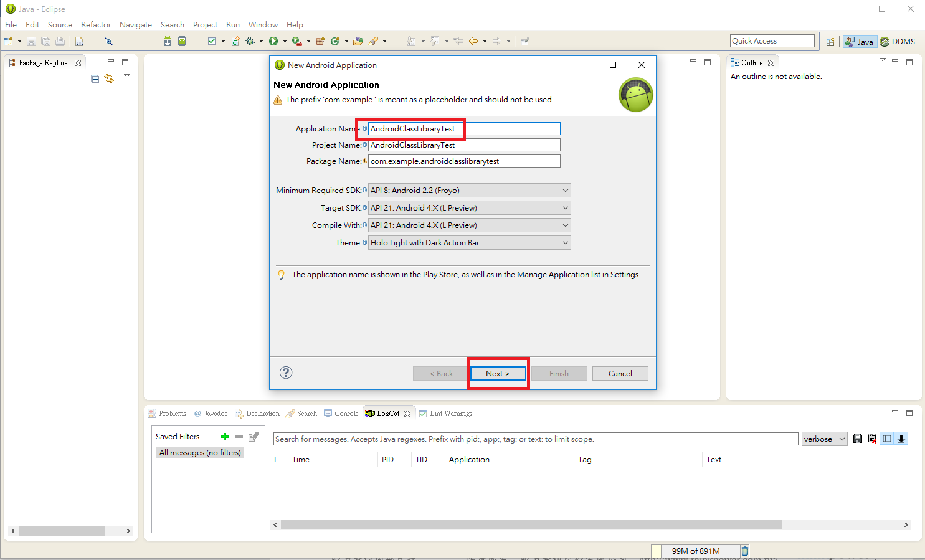The width and height of the screenshot is (925, 560).
Task: Click the Lint check checkbox toolbar icon
Action: click(212, 41)
